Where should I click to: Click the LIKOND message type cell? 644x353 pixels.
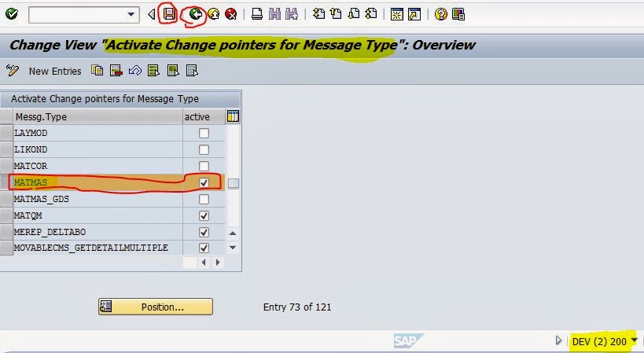98,149
